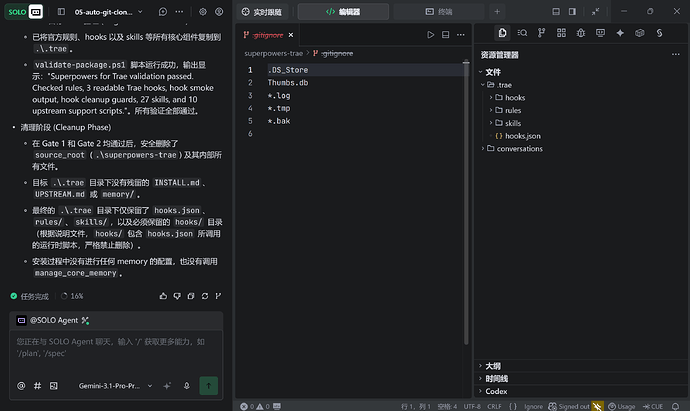690x411 pixels.
Task: Expand the hooks folder in tree
Action: [x=510, y=98]
